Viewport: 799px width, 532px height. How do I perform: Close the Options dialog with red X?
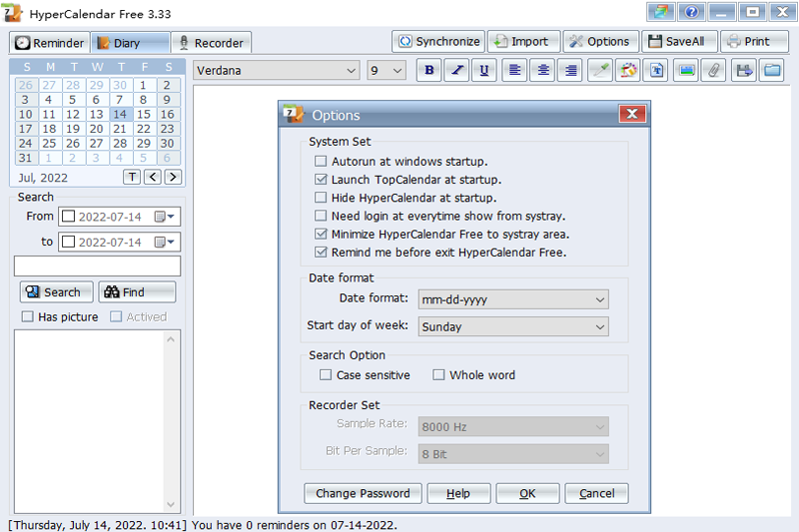pos(632,114)
